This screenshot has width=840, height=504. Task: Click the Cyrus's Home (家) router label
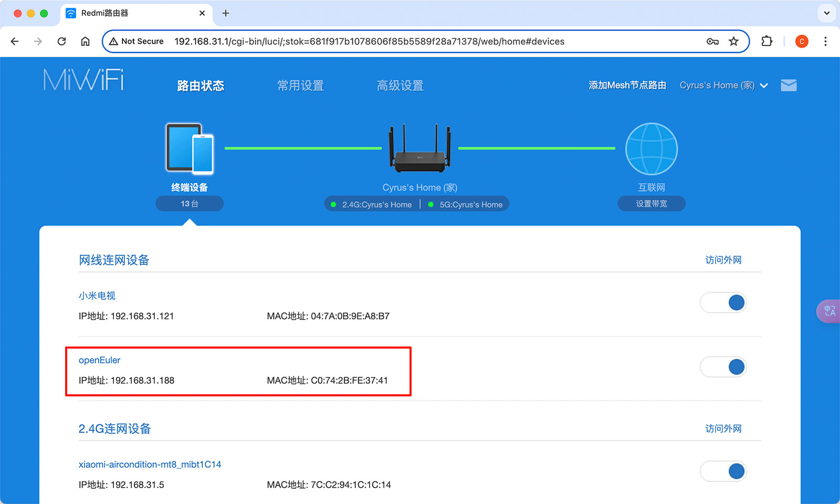(x=420, y=187)
